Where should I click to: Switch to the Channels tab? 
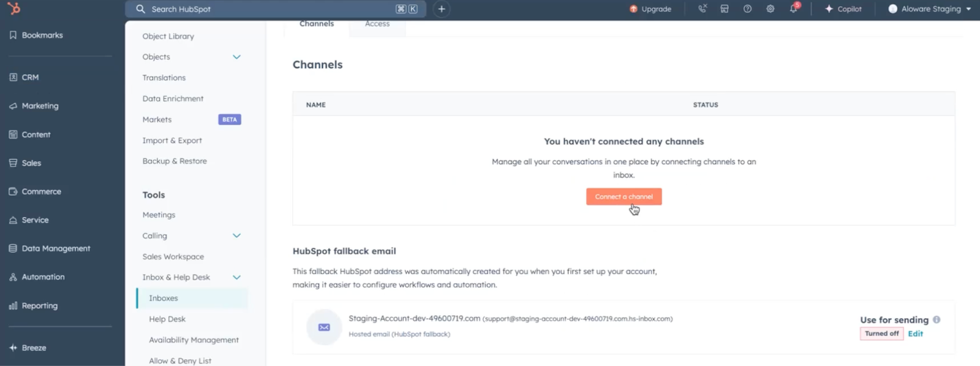(x=317, y=25)
